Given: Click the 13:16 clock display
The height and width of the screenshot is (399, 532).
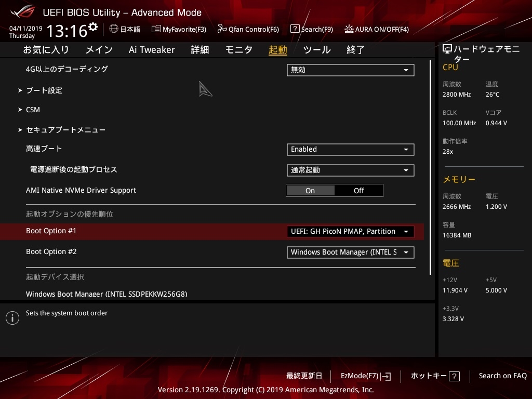Looking at the screenshot, I should coord(67,31).
